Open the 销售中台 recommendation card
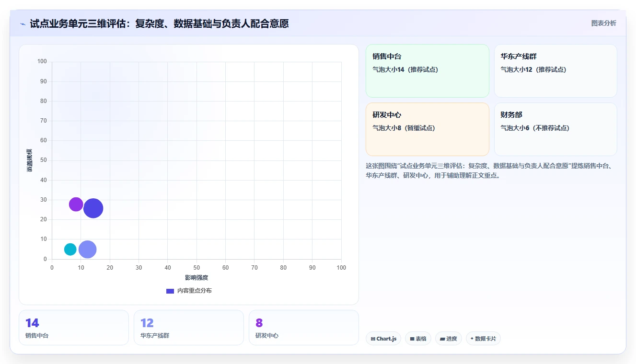636x364 pixels. tap(427, 71)
